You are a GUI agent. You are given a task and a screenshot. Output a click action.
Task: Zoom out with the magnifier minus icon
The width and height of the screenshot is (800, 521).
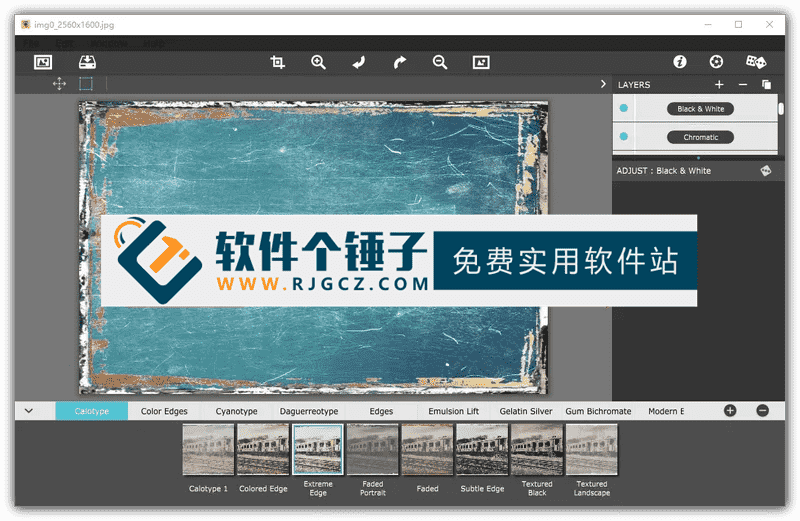coord(440,62)
